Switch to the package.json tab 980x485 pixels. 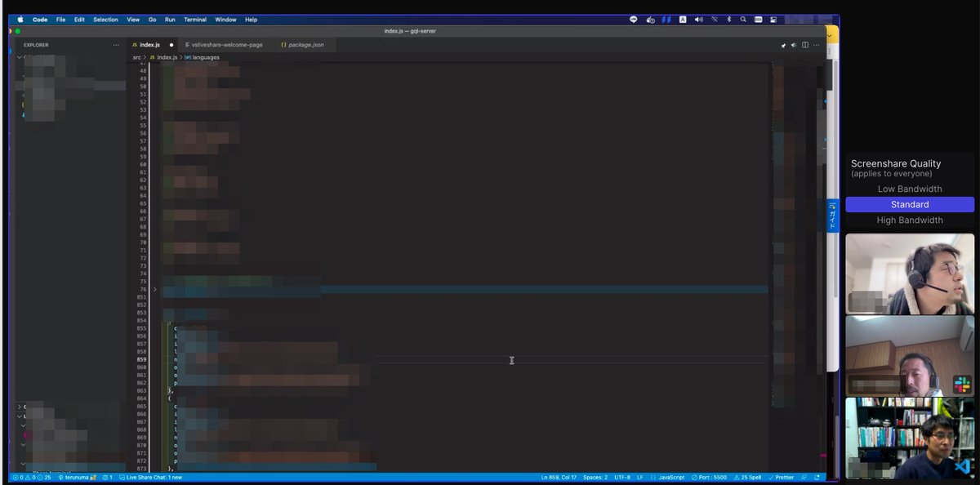click(x=303, y=45)
